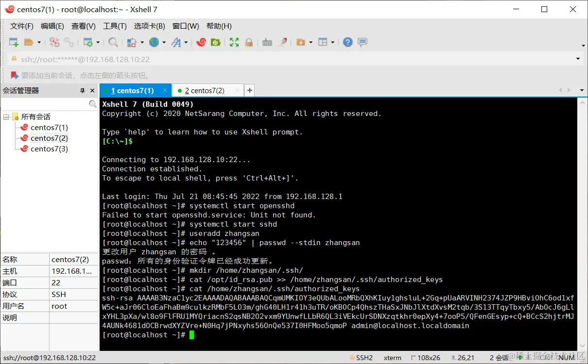Expand the Font icon dropdown arrow
Viewport: 588px width, 364px height.
point(186,43)
